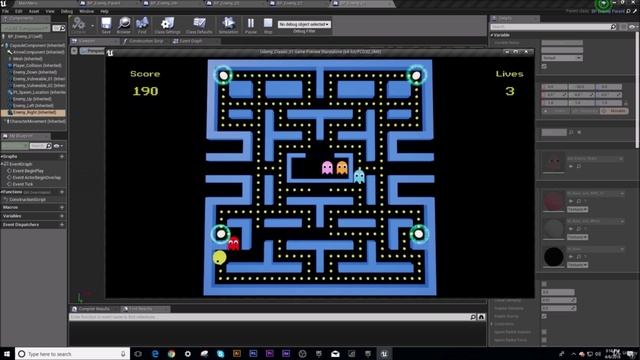The height and width of the screenshot is (360, 640).
Task: Click the Save toolbar icon
Action: (x=106, y=25)
